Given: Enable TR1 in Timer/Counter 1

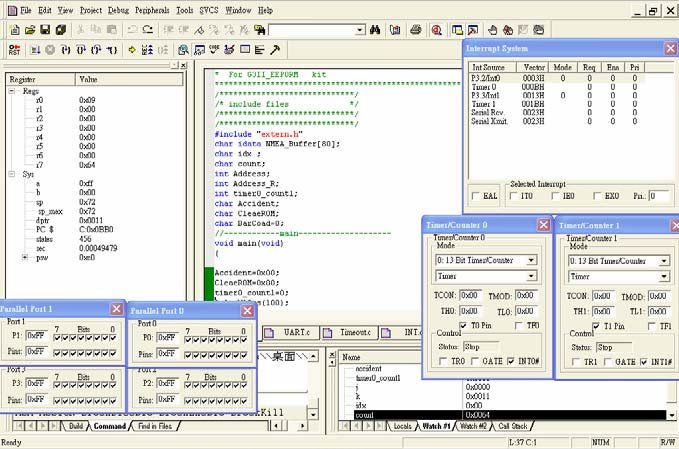Looking at the screenshot, I should (x=576, y=362).
